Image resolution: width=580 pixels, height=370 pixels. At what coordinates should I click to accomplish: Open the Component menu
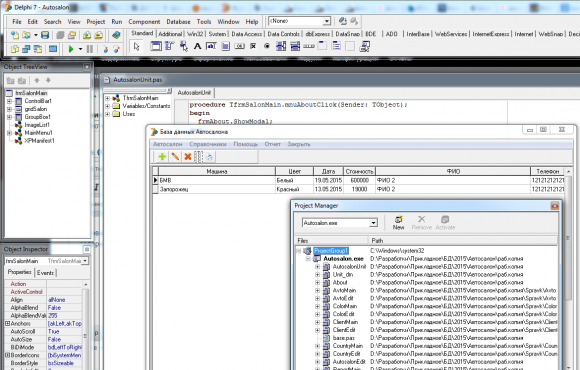point(144,22)
